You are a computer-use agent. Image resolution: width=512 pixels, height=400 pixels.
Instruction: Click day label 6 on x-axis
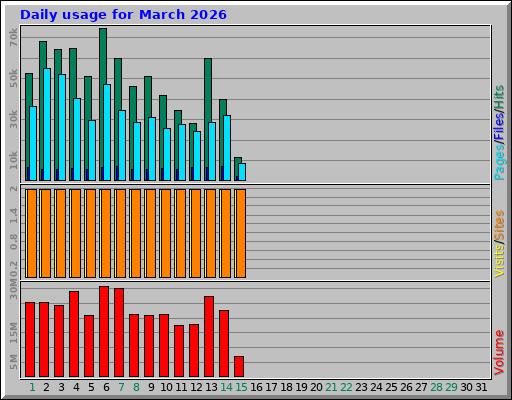click(x=106, y=387)
